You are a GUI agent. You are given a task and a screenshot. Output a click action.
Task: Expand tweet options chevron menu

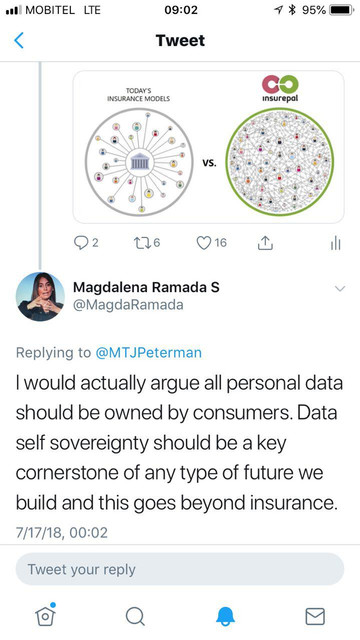point(340,289)
